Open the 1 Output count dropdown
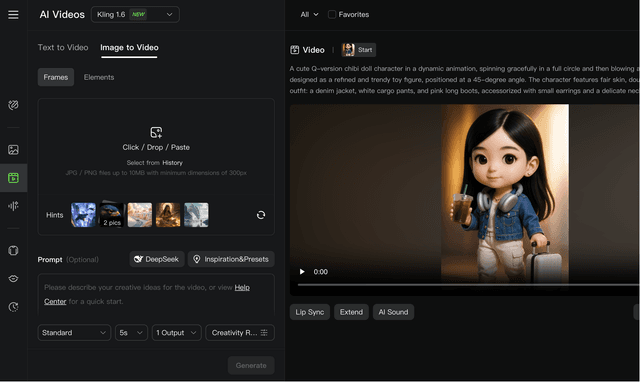Image resolution: width=640 pixels, height=383 pixels. click(x=177, y=333)
